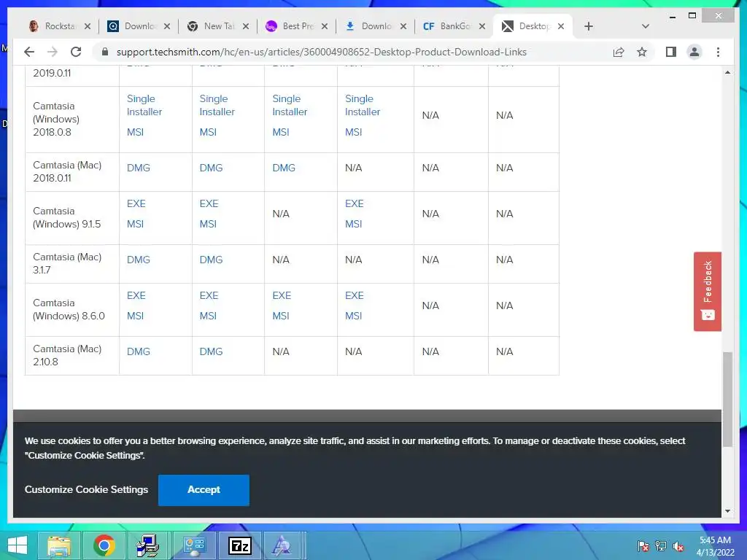Click first DMG link for Camtasia Mac 2.10.8
Image resolution: width=747 pixels, height=560 pixels.
pos(138,351)
